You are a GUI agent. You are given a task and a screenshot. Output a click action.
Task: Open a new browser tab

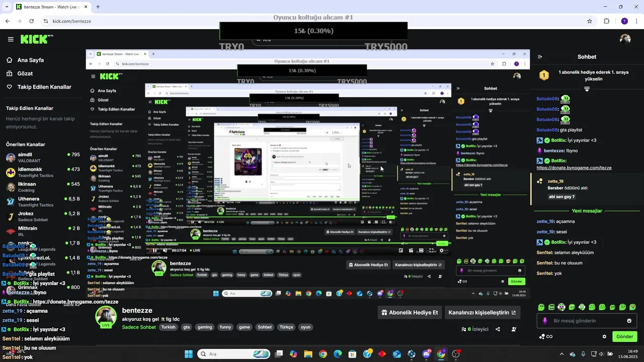tap(98, 7)
